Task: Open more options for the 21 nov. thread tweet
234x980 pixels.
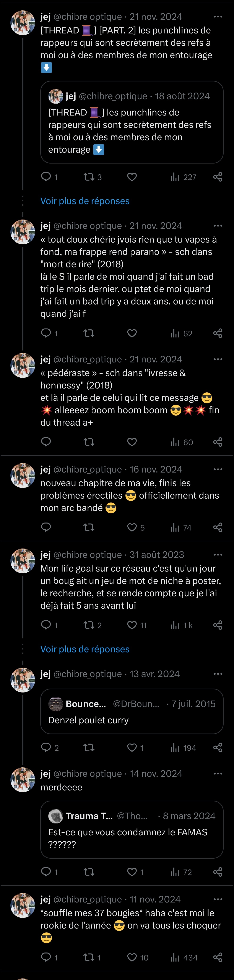Action: click(218, 17)
